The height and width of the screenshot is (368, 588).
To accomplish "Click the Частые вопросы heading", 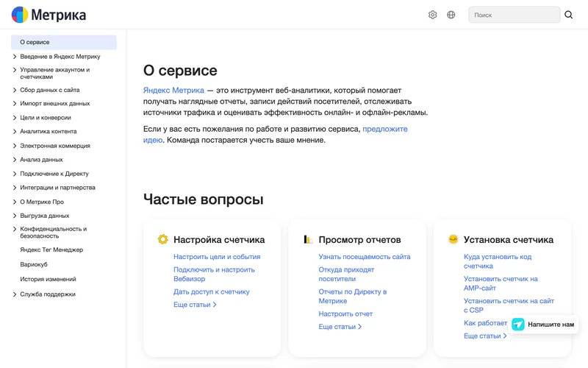I will (x=204, y=199).
